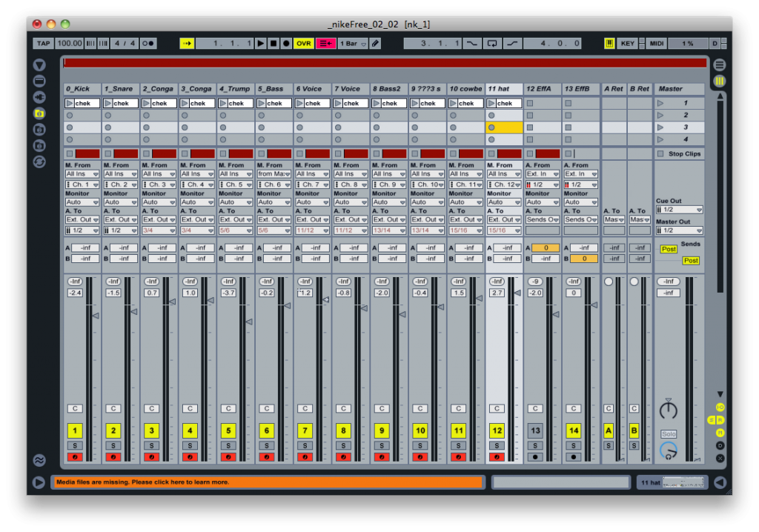Click the Stop Clips button
Screen dimensions: 759x532
pyautogui.click(x=680, y=153)
